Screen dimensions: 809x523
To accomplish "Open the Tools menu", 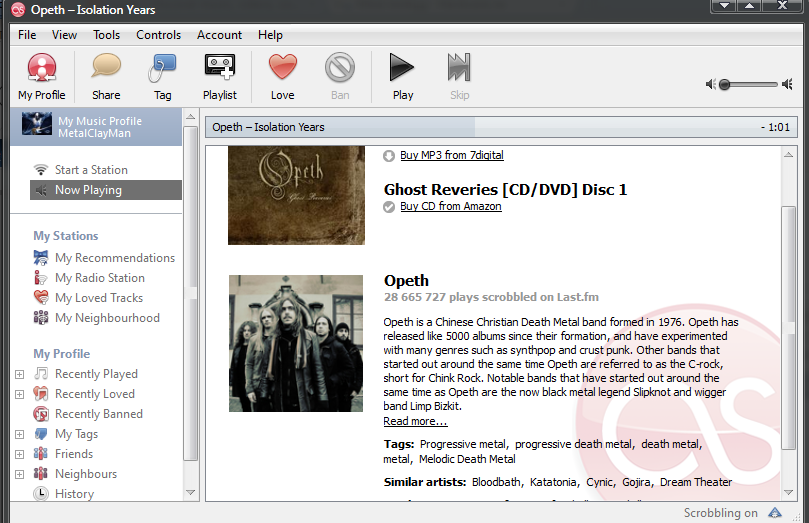I will (x=106, y=35).
